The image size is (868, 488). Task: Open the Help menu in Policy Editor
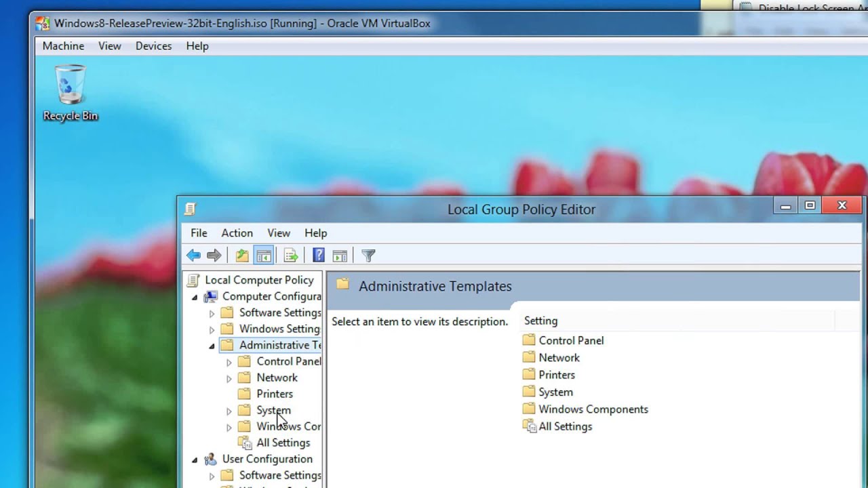315,232
